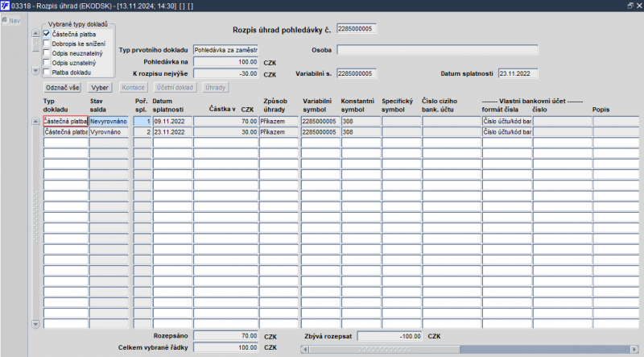Enable the Dobropis ke snížení checkbox
This screenshot has height=357, width=644.
[47, 44]
